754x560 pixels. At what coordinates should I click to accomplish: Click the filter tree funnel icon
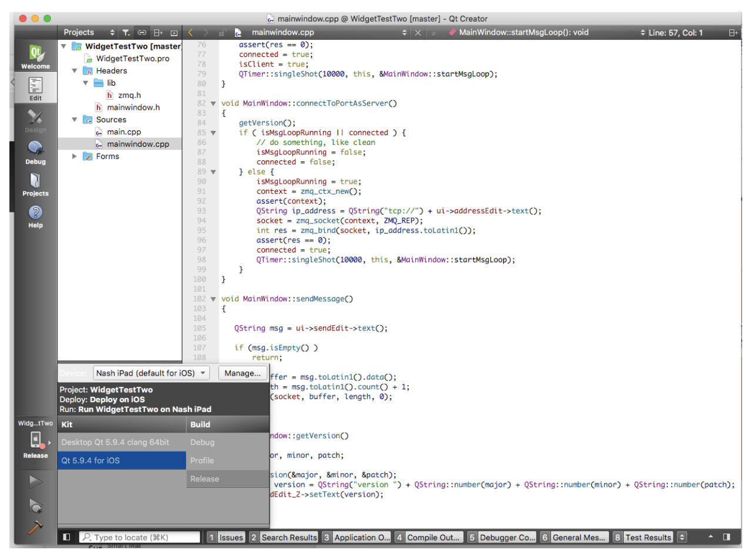(126, 33)
